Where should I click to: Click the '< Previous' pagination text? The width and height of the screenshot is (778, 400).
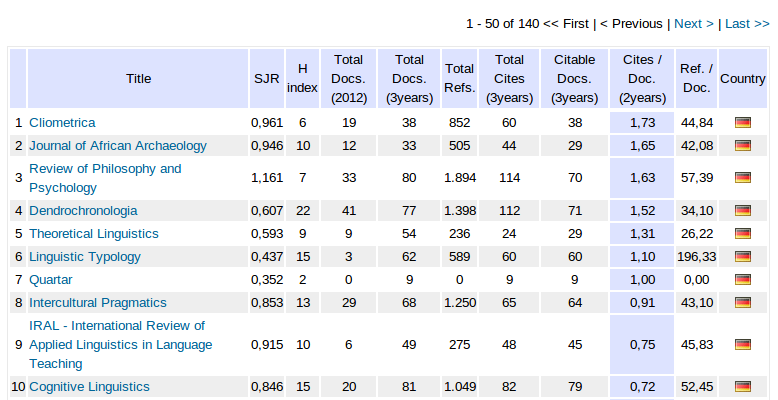[631, 24]
